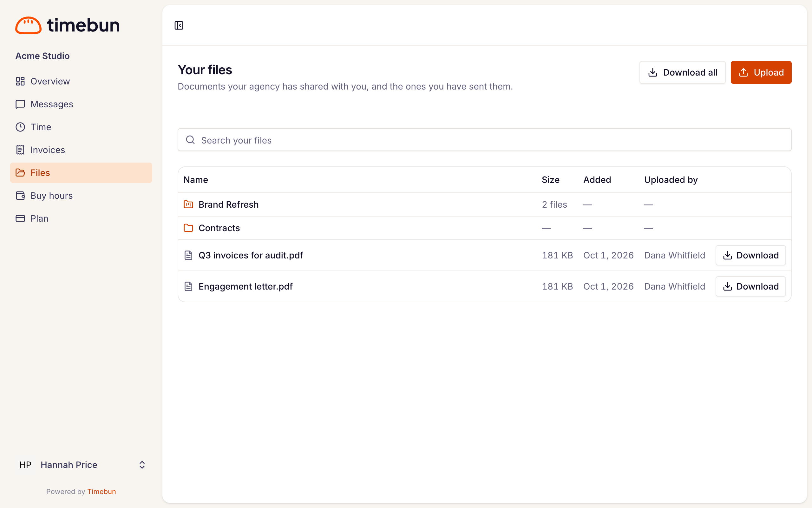The height and width of the screenshot is (508, 812).
Task: Click the Overview grid icon in sidebar
Action: click(x=20, y=81)
